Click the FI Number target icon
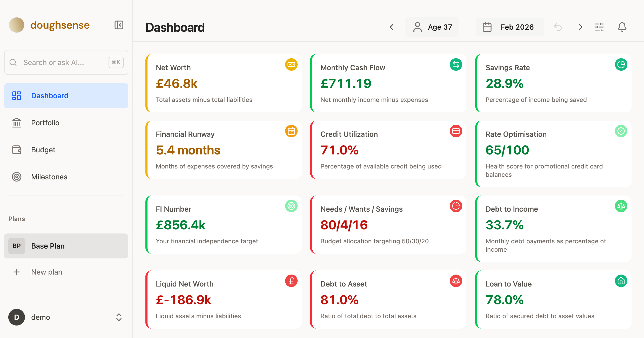644x338 pixels. [x=291, y=206]
